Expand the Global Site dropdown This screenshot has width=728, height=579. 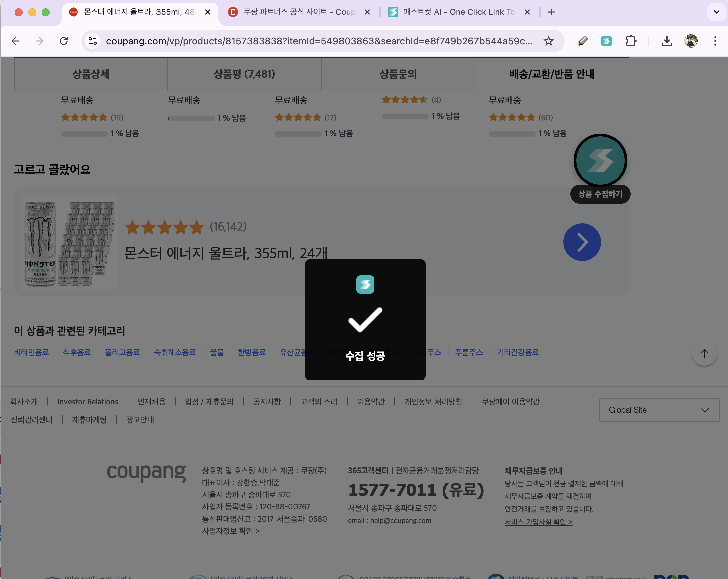tap(659, 410)
